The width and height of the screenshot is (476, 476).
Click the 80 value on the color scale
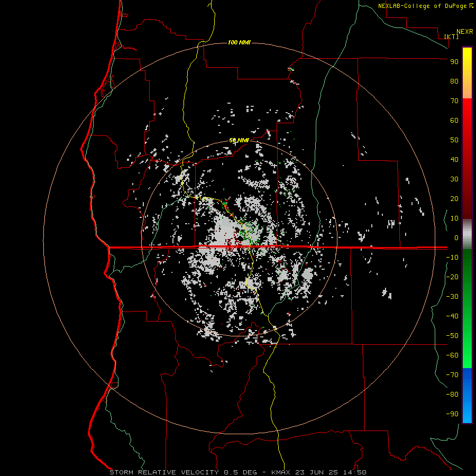pyautogui.click(x=454, y=81)
